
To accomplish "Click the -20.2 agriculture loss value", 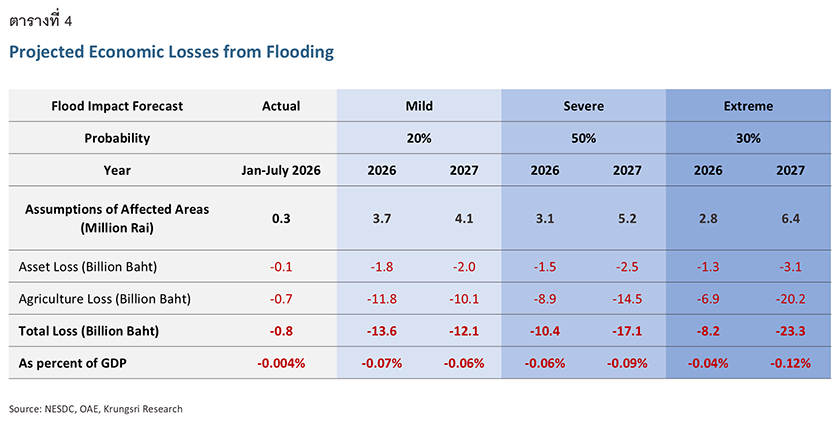I will [x=790, y=299].
